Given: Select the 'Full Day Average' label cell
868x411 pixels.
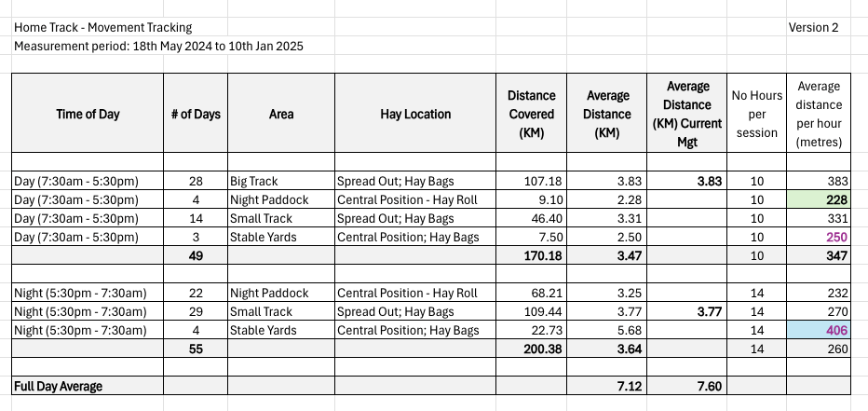Looking at the screenshot, I should 88,386.
